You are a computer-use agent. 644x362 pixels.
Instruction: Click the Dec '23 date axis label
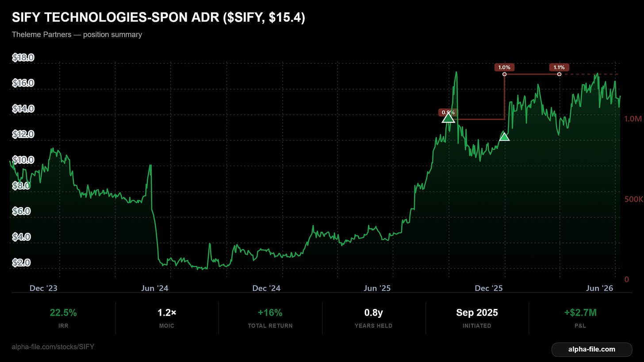(43, 288)
